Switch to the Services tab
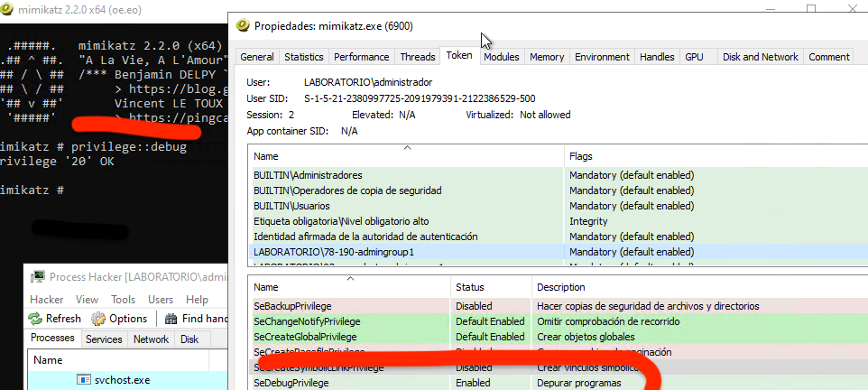 pos(105,339)
